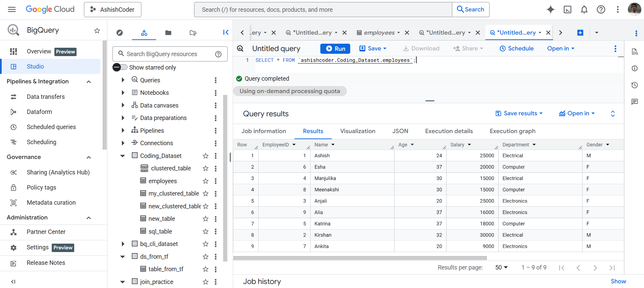Open the job details info icon
This screenshot has width=644, height=288.
[x=634, y=68]
